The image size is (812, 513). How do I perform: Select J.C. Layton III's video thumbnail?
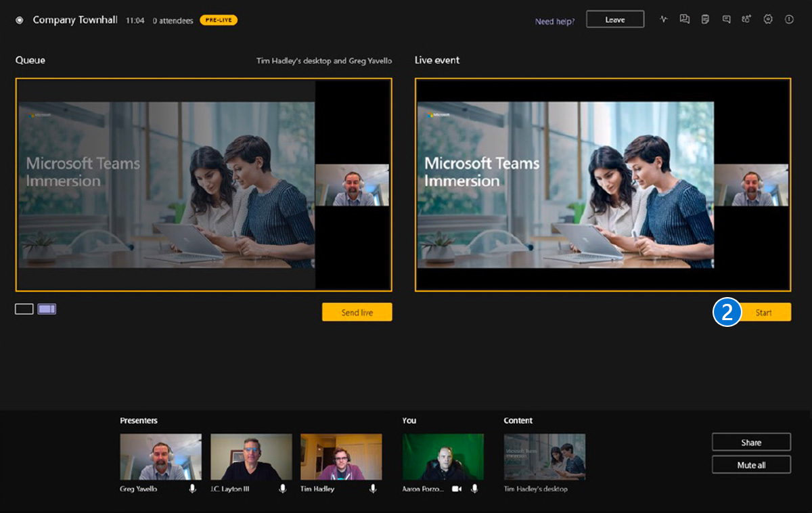(251, 457)
